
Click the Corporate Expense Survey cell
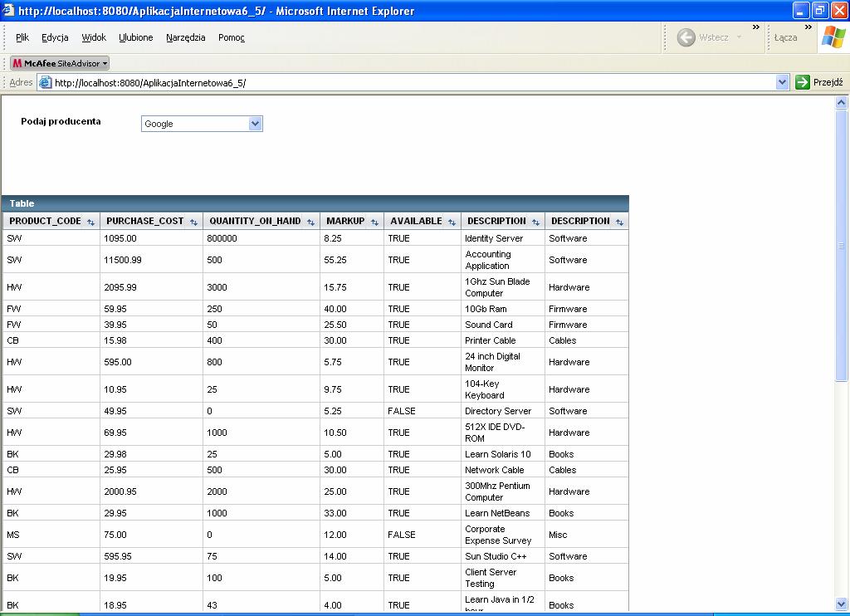pyautogui.click(x=502, y=535)
